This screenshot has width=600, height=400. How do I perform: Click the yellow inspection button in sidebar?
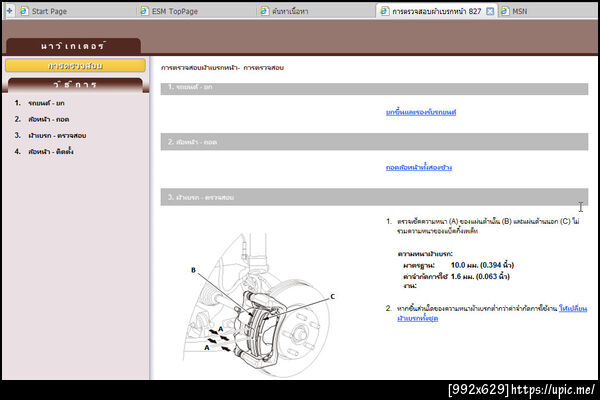[x=75, y=66]
